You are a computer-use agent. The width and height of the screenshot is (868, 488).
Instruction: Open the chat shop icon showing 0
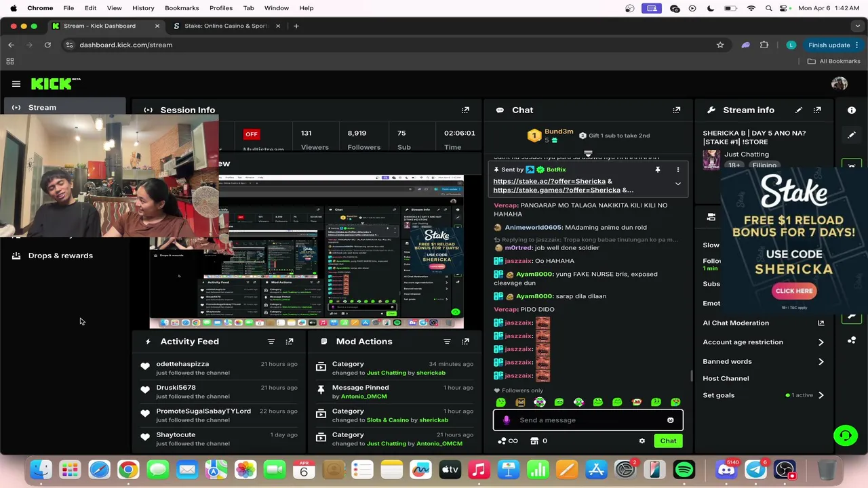[538, 441]
